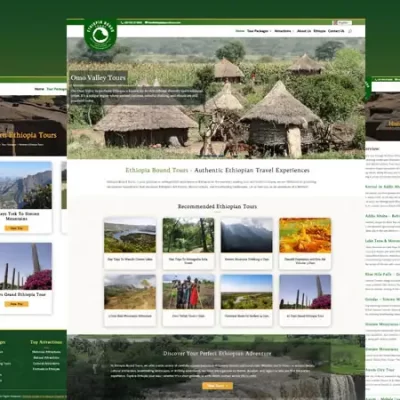Click the yellow button under Simien Mountains trek
This screenshot has height=400, width=400.
pyautogui.click(x=17, y=228)
